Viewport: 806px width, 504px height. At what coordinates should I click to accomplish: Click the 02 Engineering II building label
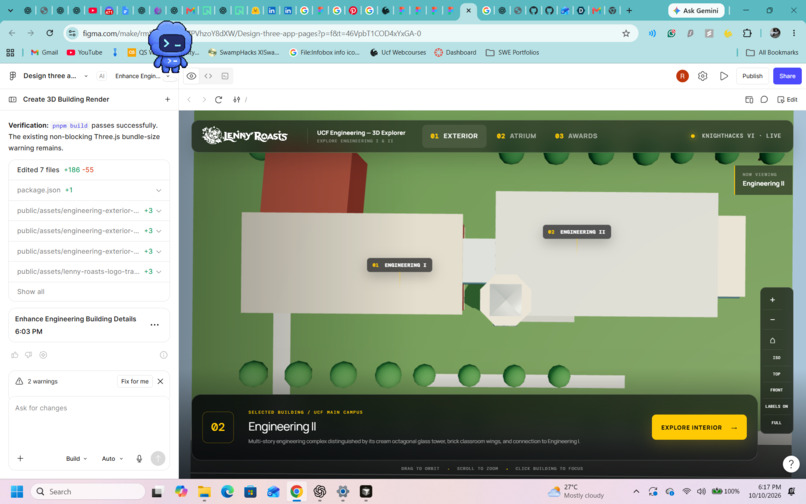[x=577, y=232]
